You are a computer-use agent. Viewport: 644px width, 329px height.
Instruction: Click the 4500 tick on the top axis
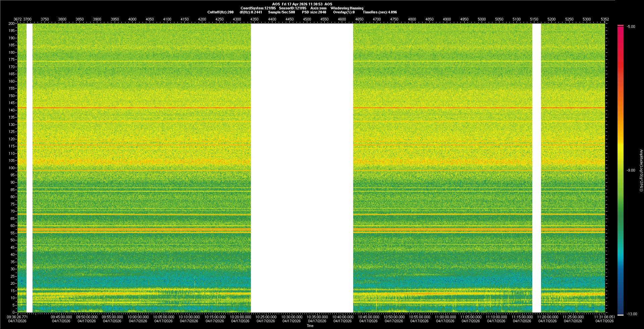(307, 19)
